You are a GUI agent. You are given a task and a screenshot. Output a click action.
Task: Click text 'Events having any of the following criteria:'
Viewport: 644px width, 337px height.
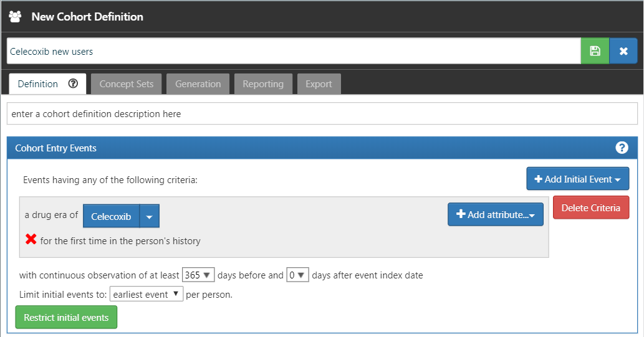point(110,180)
